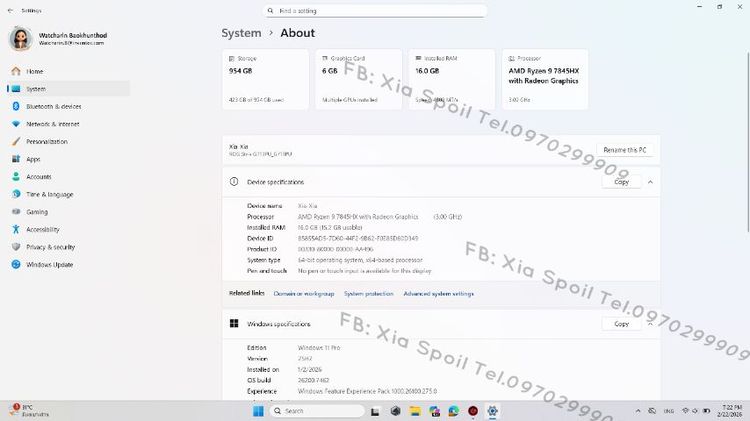
Task: Click the Rename this PC button
Action: pyautogui.click(x=625, y=150)
